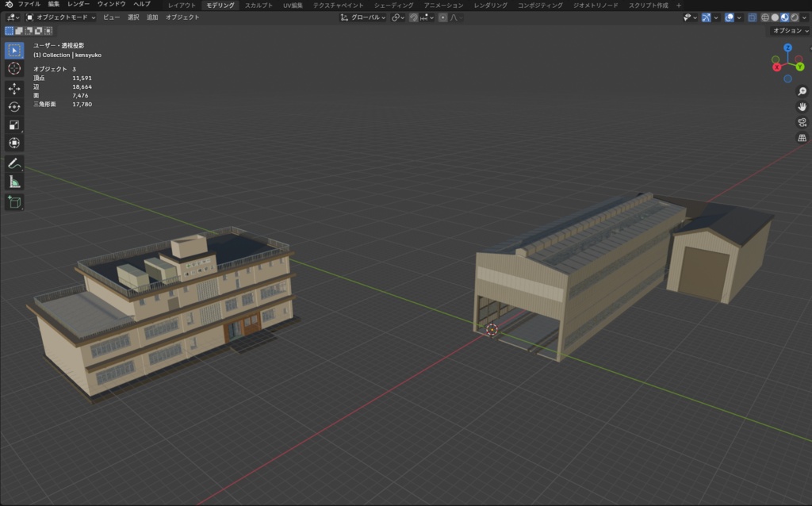Open the ファイル menu

click(x=29, y=4)
